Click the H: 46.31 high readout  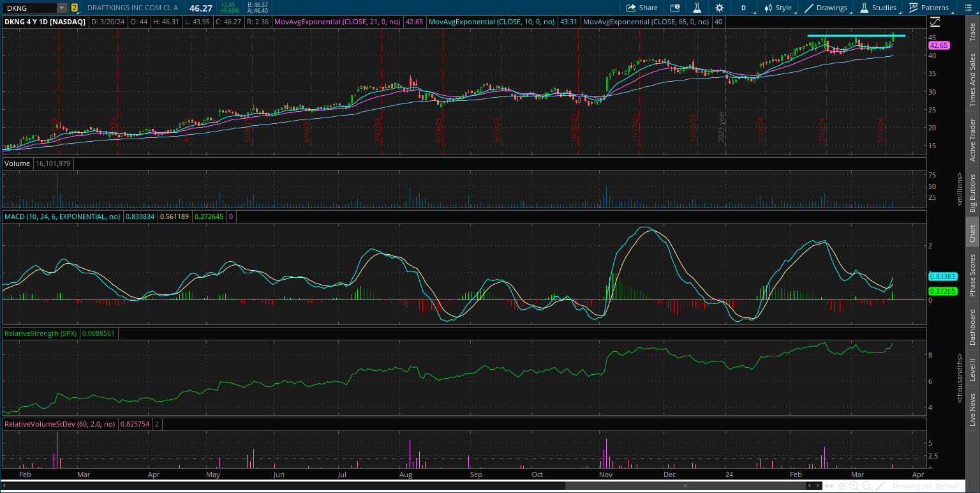point(165,22)
